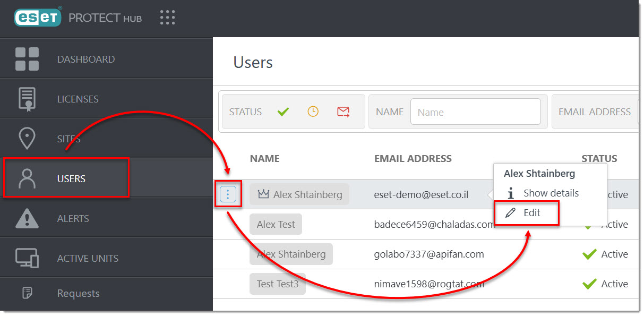Filter by invitation sent envelope icon
This screenshot has width=644, height=316.
coord(344,112)
